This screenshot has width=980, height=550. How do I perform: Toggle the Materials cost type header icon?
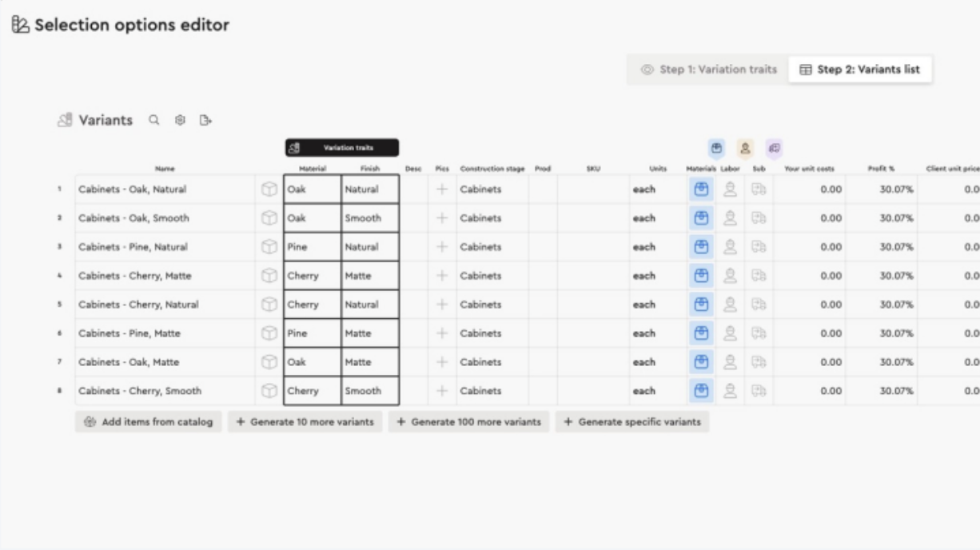716,148
